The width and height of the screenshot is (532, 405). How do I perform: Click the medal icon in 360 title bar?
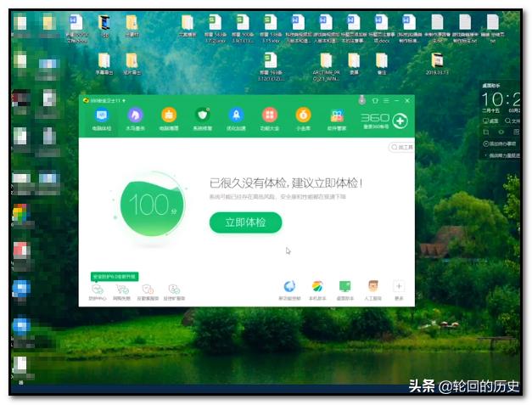tap(362, 100)
